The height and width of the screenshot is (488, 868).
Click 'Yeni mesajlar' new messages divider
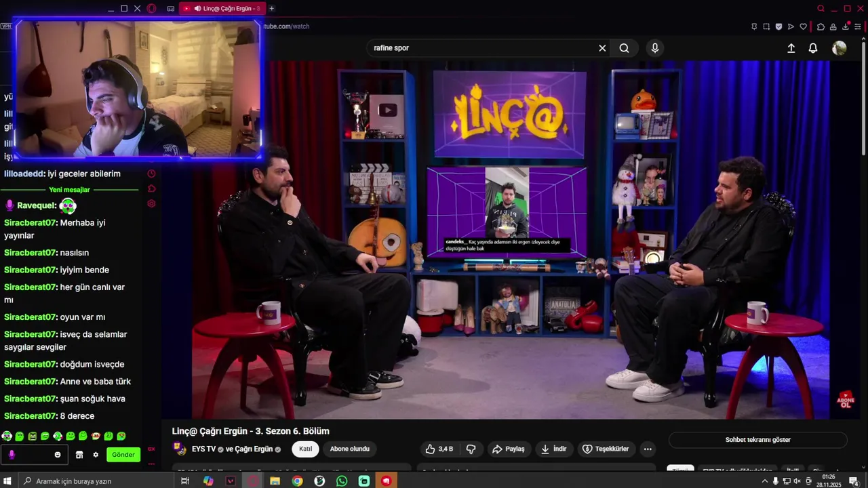click(x=69, y=190)
